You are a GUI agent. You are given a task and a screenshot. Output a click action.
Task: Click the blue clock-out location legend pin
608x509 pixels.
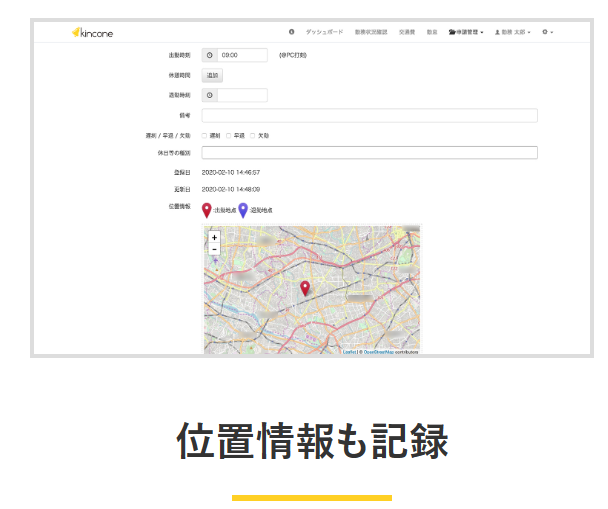click(243, 210)
